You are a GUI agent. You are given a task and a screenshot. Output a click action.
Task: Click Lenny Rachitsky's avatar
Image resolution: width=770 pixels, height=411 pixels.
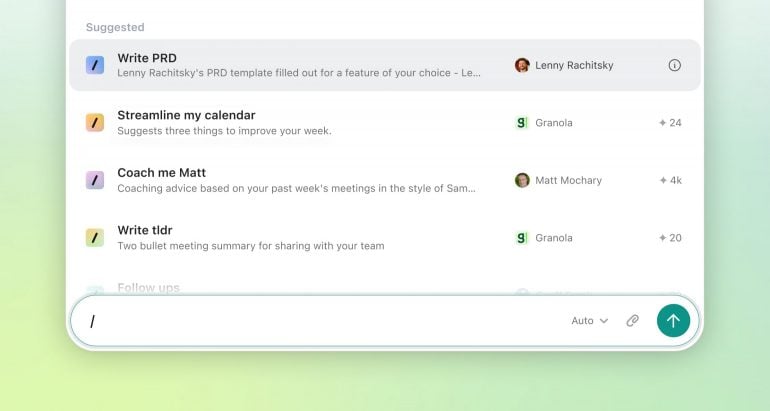coord(522,65)
